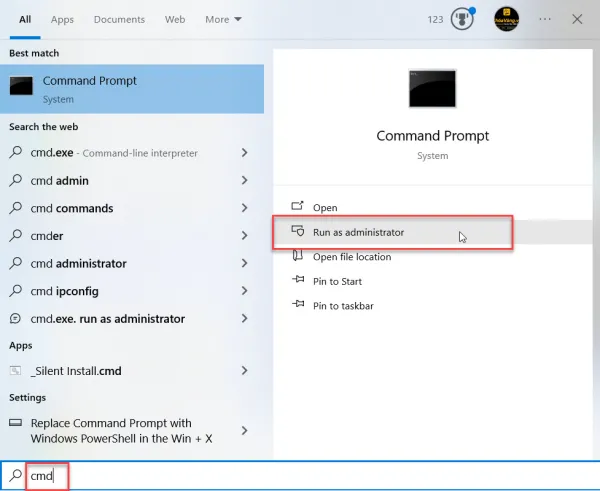The width and height of the screenshot is (600, 491).
Task: Click the Command Prompt icon in best match
Action: point(21,85)
